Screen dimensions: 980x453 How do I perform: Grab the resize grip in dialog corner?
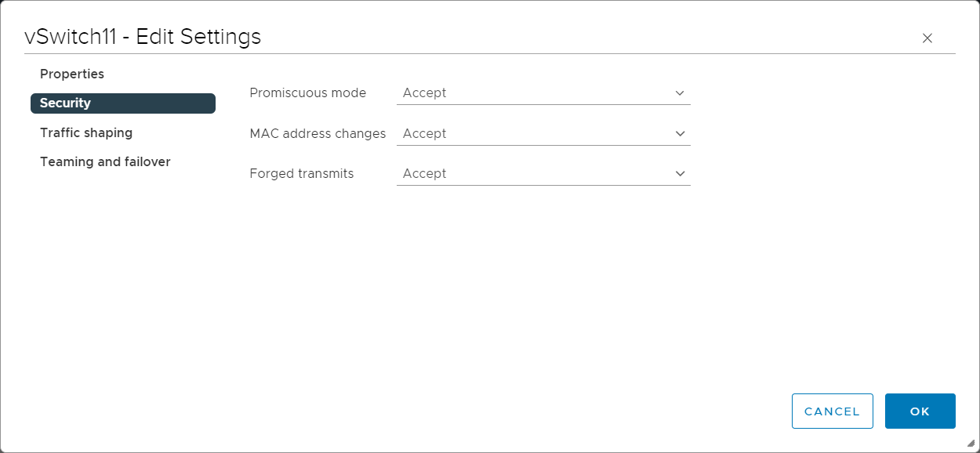[971, 443]
